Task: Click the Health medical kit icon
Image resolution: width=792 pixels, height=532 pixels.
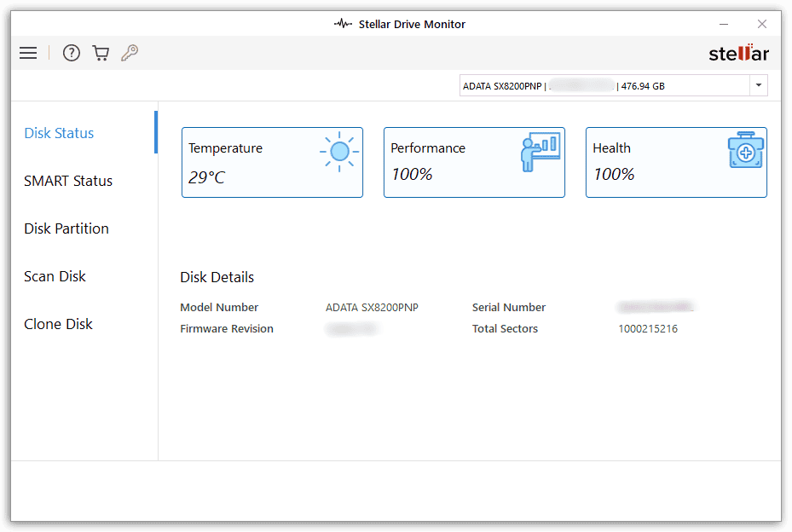Action: pyautogui.click(x=745, y=150)
